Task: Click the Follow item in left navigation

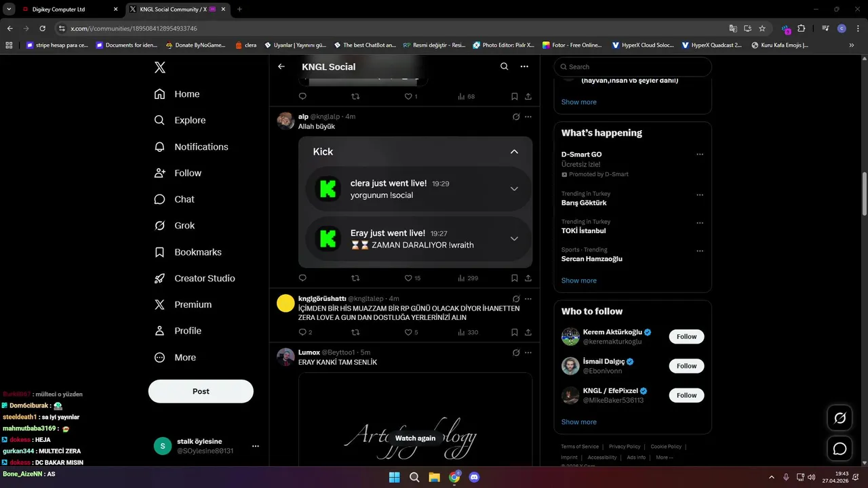Action: (x=178, y=173)
